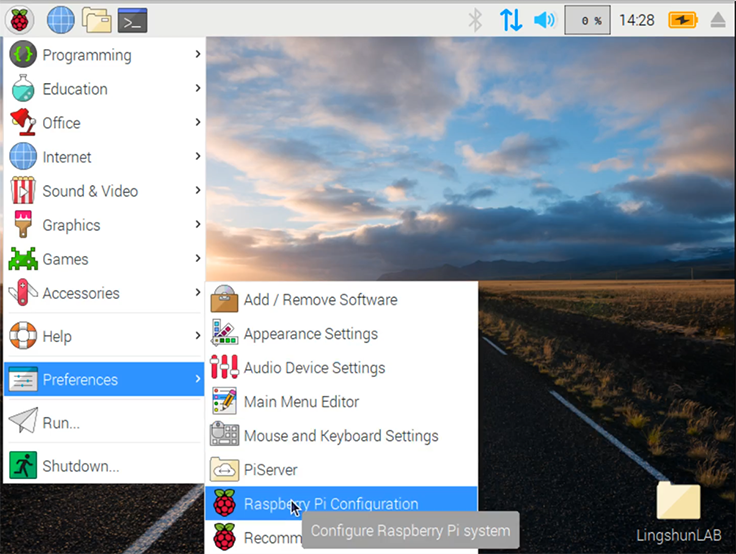Click the Audio Device Settings sliders icon
The width and height of the screenshot is (736, 554).
[x=224, y=367]
